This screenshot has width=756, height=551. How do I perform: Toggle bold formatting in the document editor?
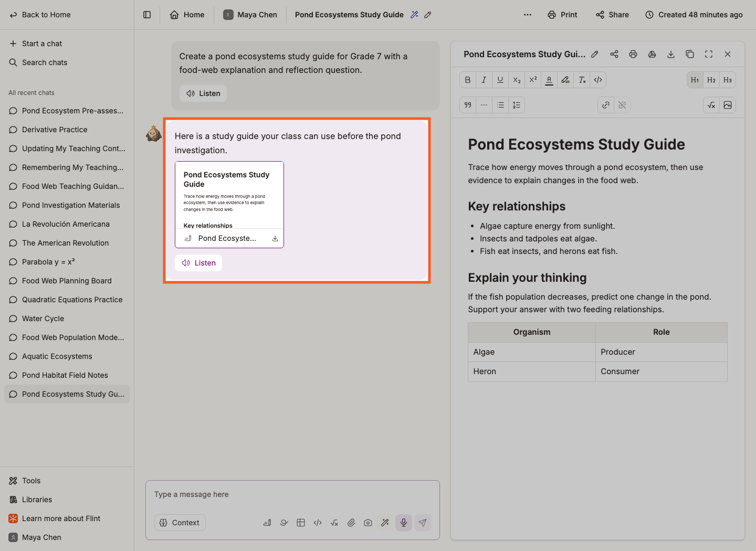[468, 80]
